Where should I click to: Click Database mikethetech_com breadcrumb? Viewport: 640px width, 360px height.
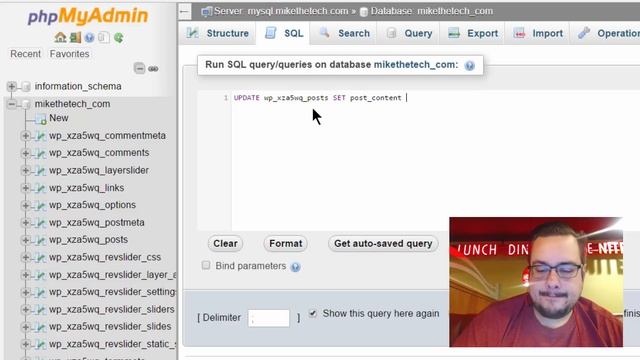(x=431, y=11)
